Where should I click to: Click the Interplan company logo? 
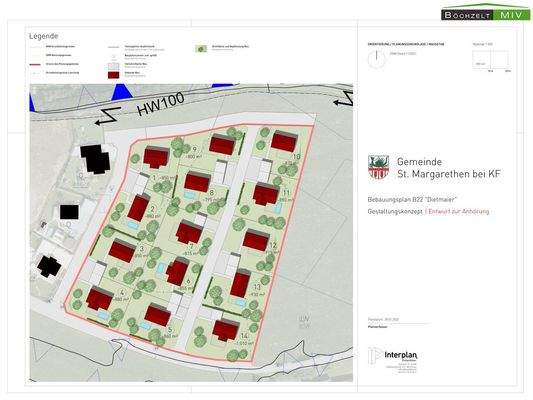click(393, 360)
